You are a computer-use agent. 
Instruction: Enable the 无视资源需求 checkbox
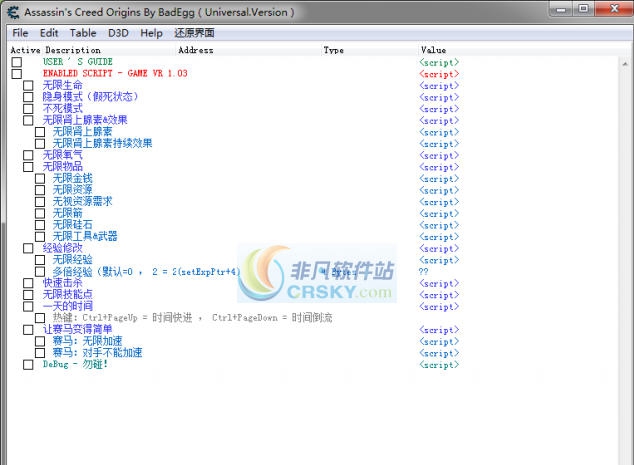pos(40,202)
